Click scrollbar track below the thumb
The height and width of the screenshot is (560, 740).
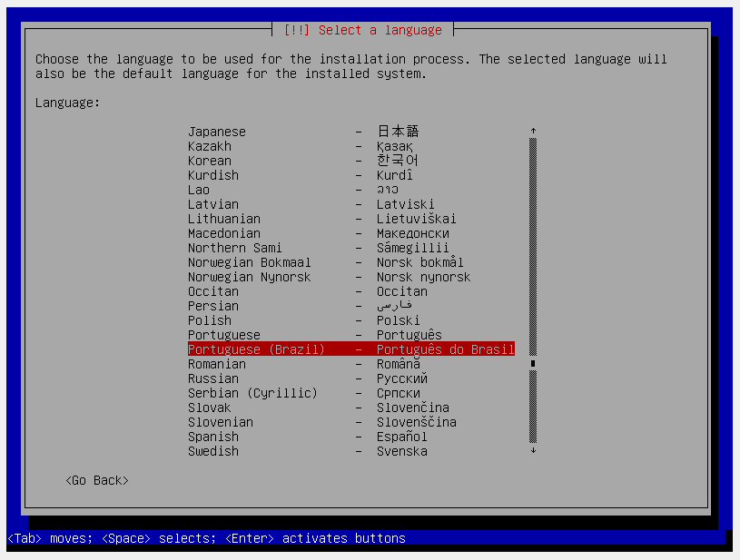[533, 407]
